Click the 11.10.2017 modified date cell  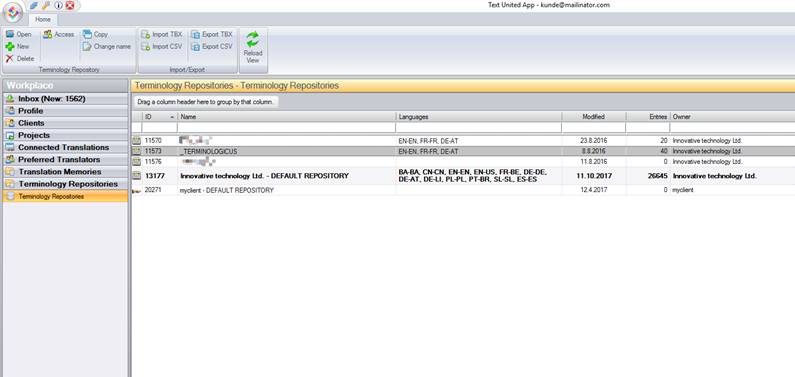[x=594, y=175]
